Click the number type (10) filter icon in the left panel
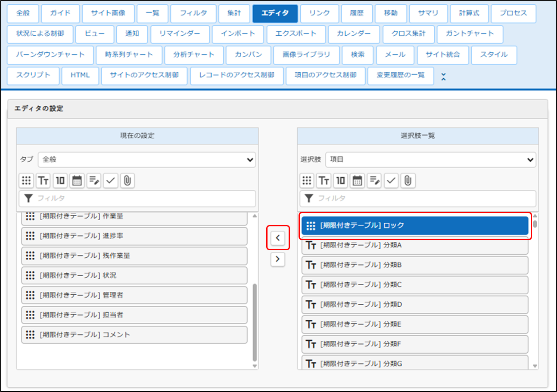Image resolution: width=557 pixels, height=392 pixels. point(60,181)
